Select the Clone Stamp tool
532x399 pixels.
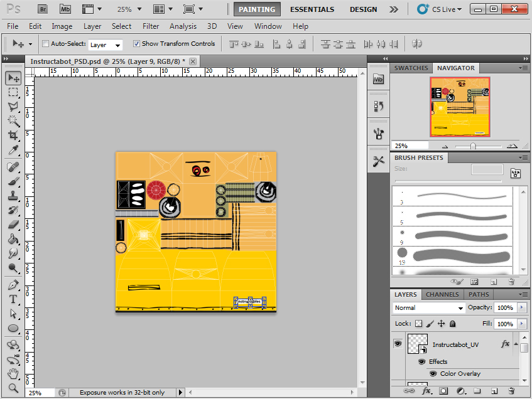[13, 194]
